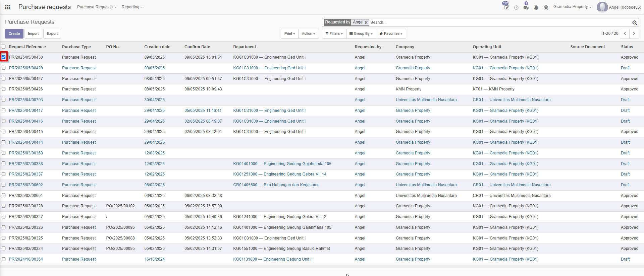The height and width of the screenshot is (276, 644).
Task: Open record PR/2025/04/00416
Action: (26, 121)
